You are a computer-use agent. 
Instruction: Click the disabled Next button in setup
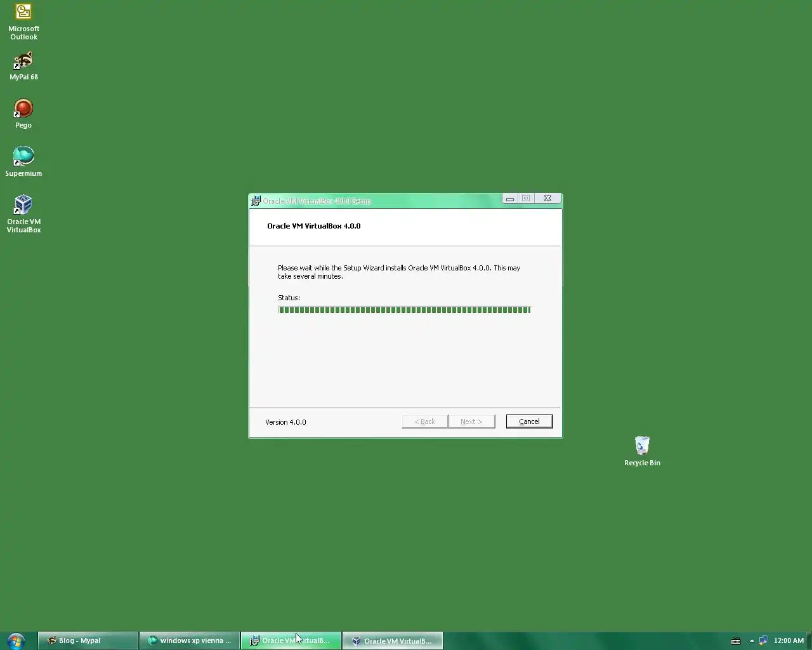pos(471,421)
